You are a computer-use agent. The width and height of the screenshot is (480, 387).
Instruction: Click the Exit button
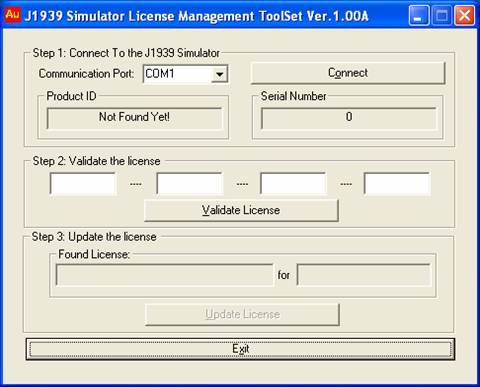tap(240, 349)
